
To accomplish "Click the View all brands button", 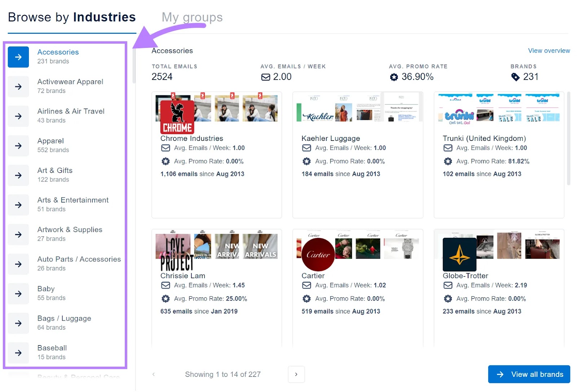I will [529, 374].
